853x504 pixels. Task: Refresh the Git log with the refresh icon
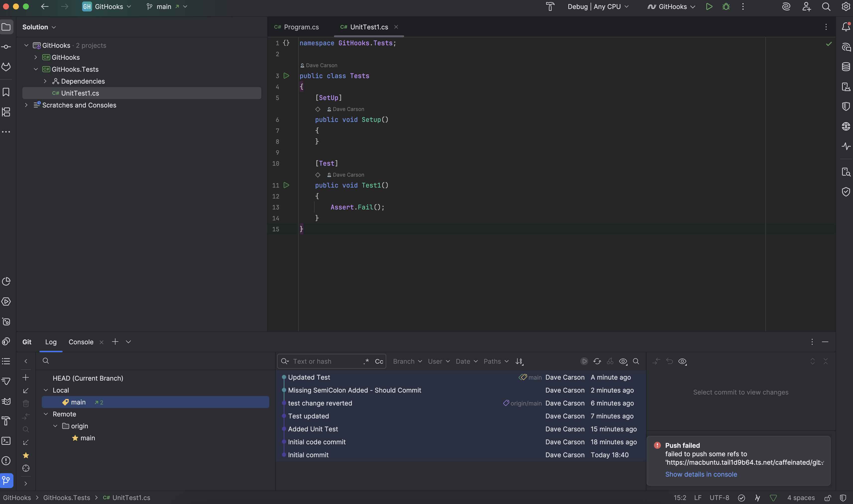click(x=597, y=361)
